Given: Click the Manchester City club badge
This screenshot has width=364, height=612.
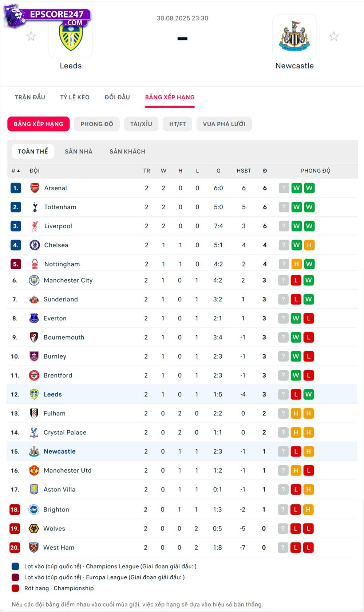Looking at the screenshot, I should (34, 280).
